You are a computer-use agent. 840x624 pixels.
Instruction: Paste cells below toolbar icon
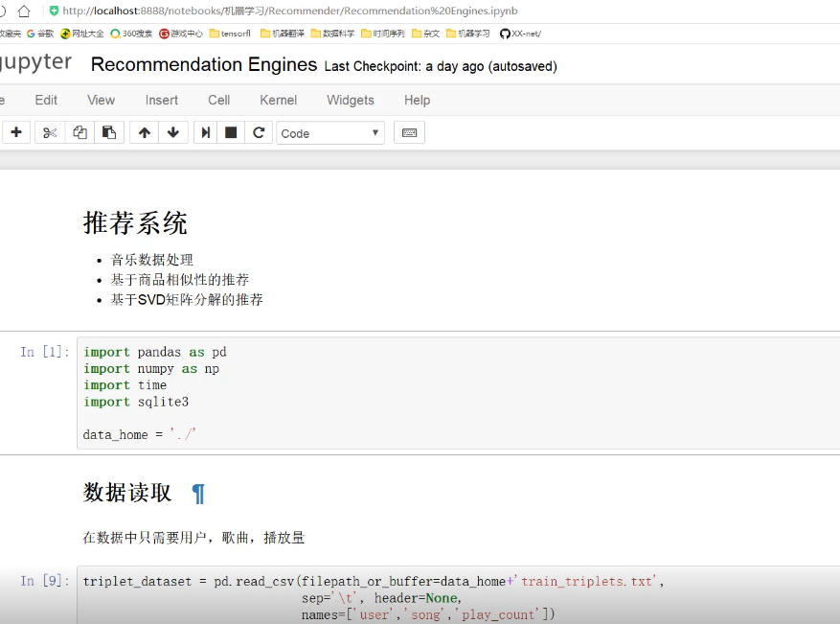[109, 133]
